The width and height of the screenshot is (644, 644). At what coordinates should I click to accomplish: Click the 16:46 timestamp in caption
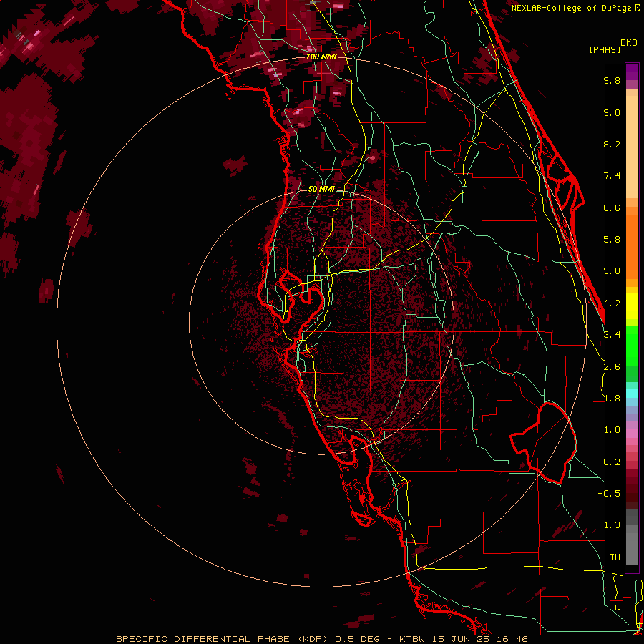[512, 639]
